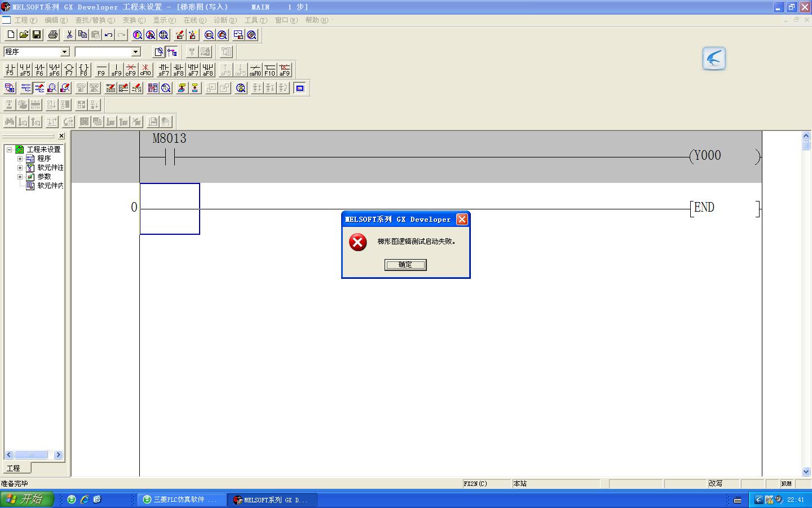Delete vertical line (cF10)
This screenshot has height=508, width=812.
click(145, 69)
